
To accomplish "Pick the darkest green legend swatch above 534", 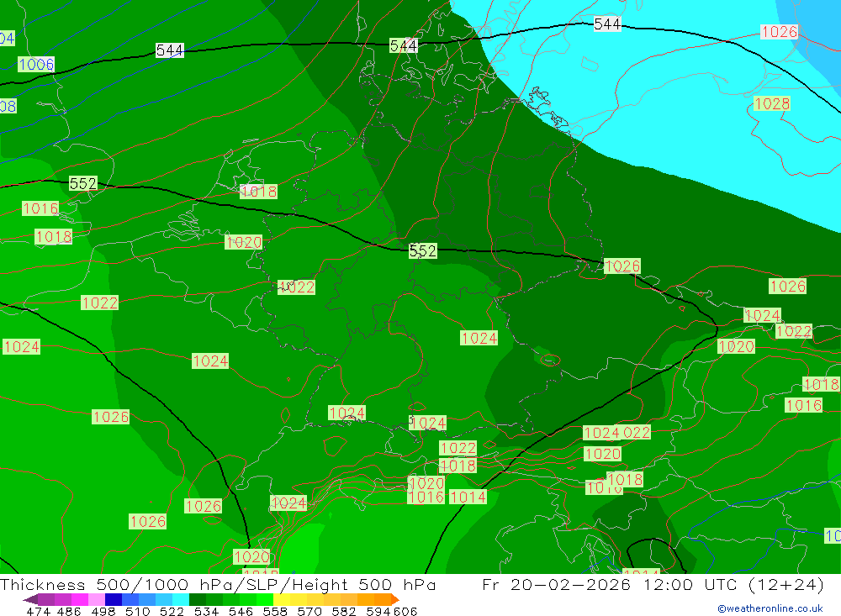I will pos(198,599).
